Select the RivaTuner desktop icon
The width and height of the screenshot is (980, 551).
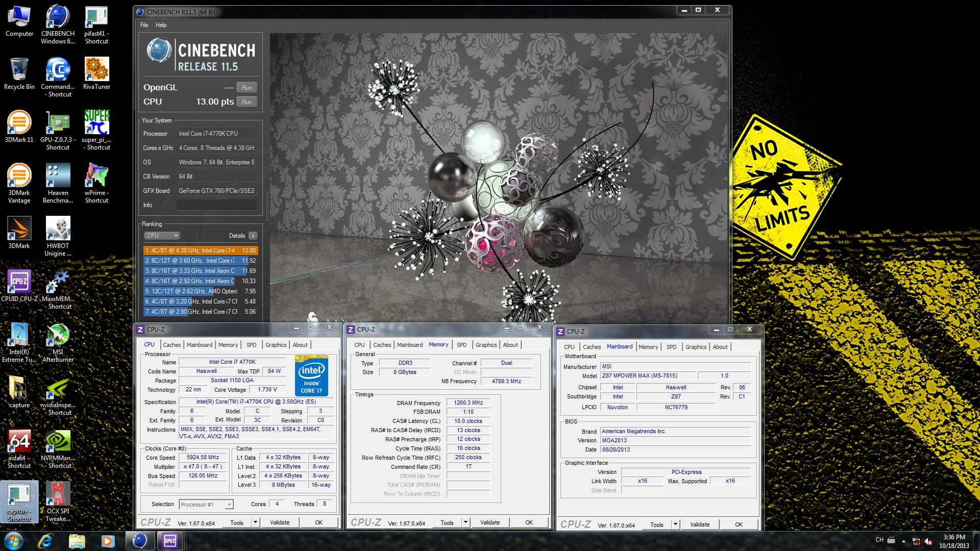[96, 74]
